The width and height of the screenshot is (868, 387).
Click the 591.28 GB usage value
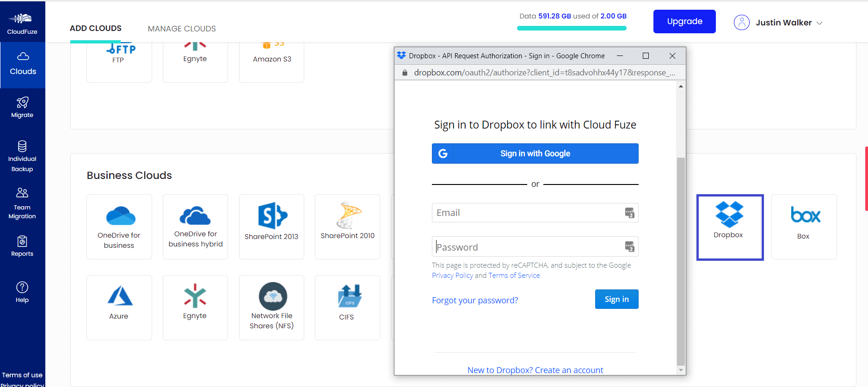[x=554, y=16]
